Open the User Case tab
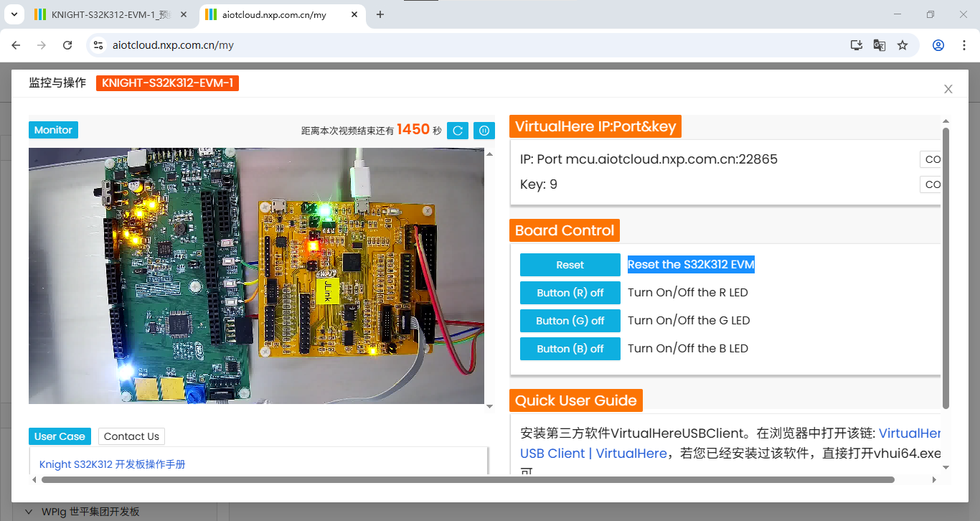980x521 pixels. [x=60, y=436]
